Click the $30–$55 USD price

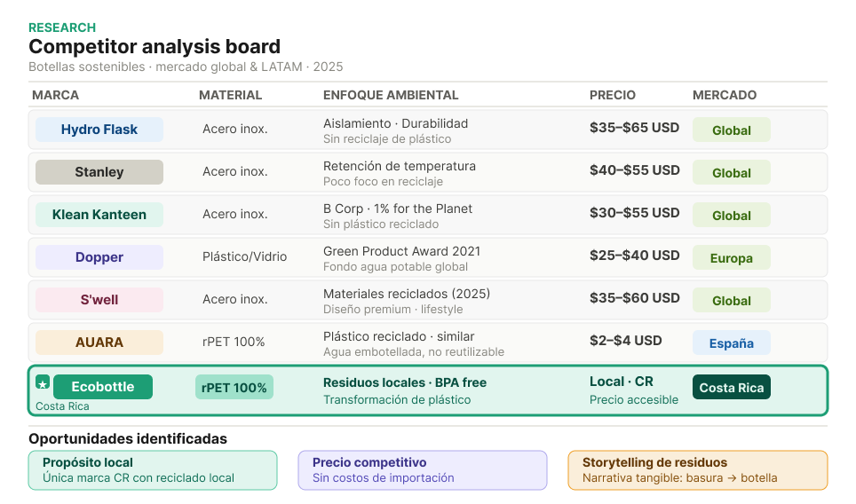coord(634,213)
